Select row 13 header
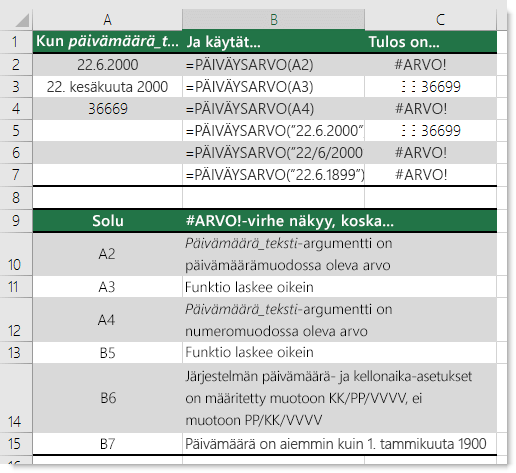516x473 pixels. click(16, 353)
